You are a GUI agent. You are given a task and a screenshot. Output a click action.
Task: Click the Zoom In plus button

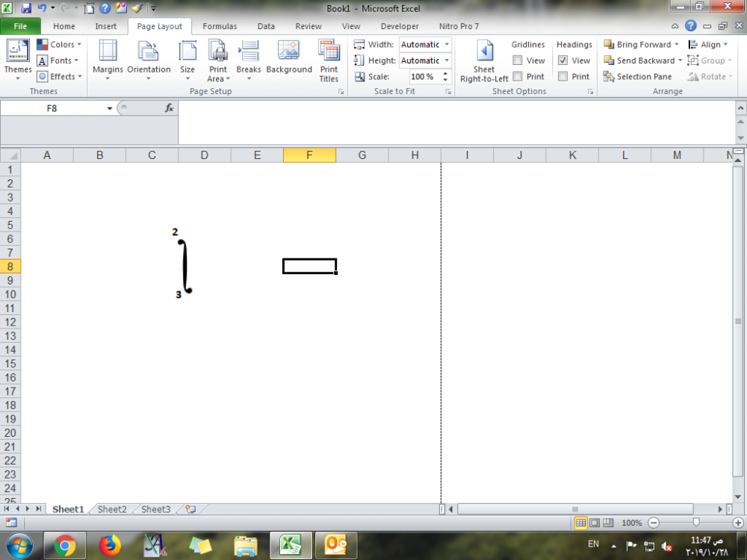pyautogui.click(x=738, y=523)
